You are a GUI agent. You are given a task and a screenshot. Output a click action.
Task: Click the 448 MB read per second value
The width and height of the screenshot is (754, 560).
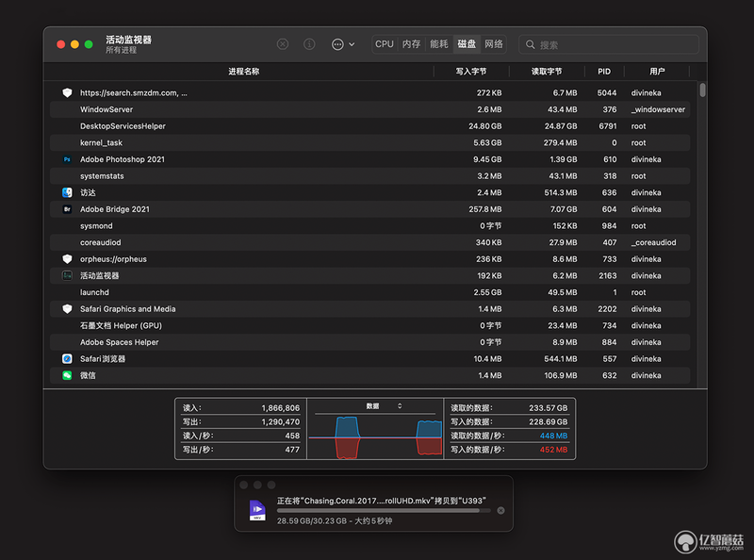point(553,436)
